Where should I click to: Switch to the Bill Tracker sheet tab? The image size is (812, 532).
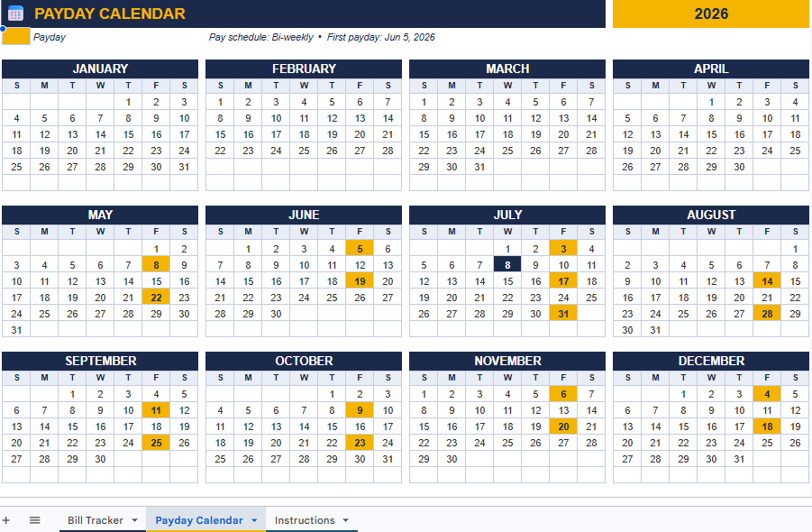point(96,520)
